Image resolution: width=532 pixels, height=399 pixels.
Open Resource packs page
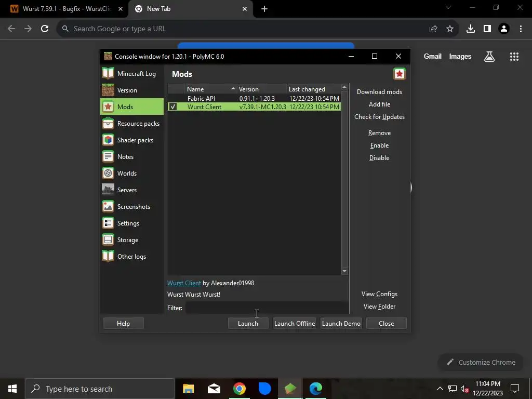pyautogui.click(x=132, y=123)
